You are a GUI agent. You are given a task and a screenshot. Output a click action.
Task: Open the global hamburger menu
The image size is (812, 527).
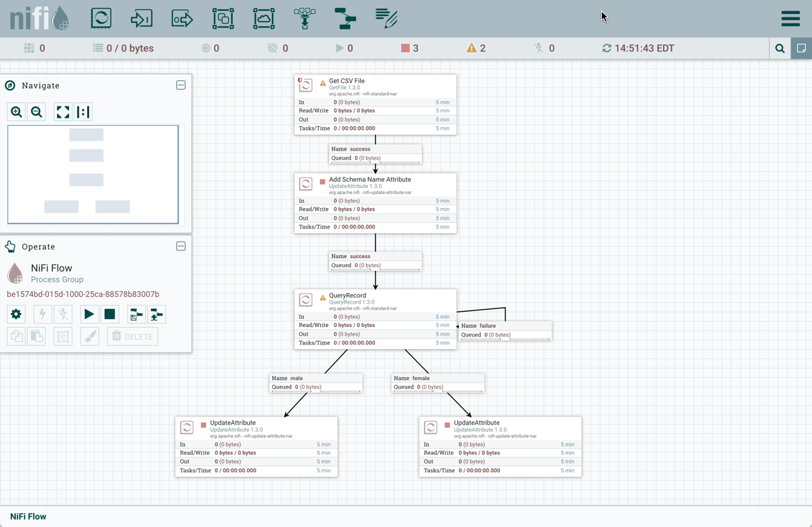pos(790,18)
